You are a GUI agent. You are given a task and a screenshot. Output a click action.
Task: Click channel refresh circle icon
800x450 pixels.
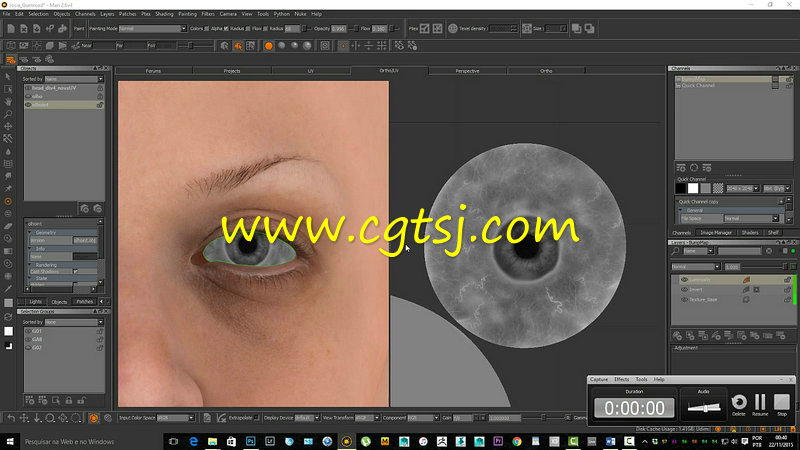[x=694, y=168]
